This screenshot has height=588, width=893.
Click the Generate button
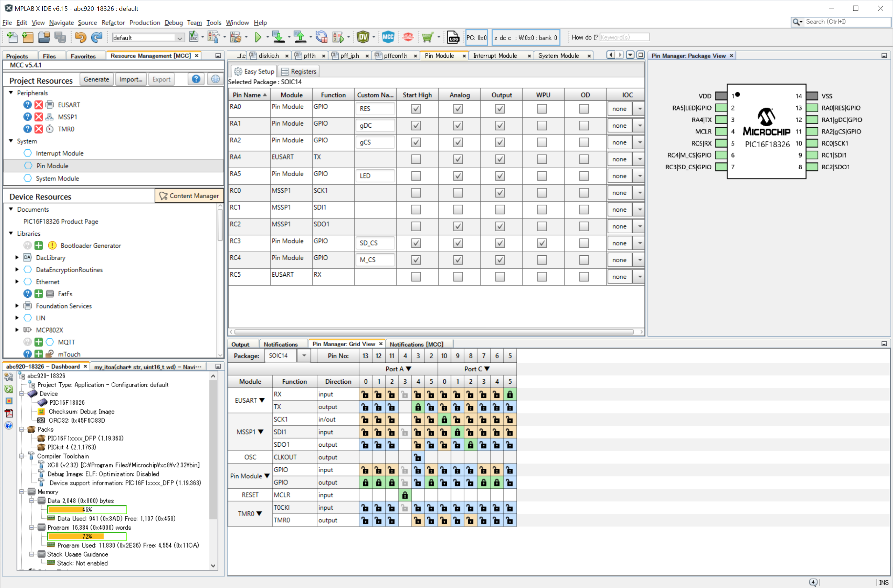(x=96, y=79)
